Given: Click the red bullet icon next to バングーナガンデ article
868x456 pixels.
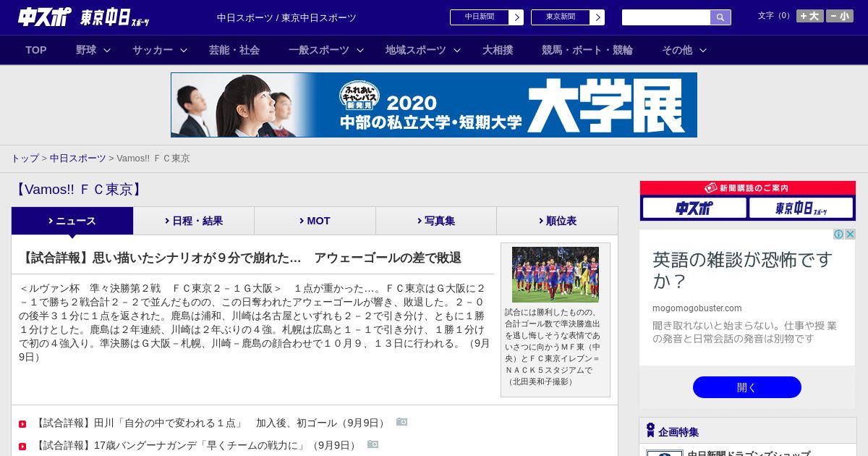Looking at the screenshot, I should point(22,447).
